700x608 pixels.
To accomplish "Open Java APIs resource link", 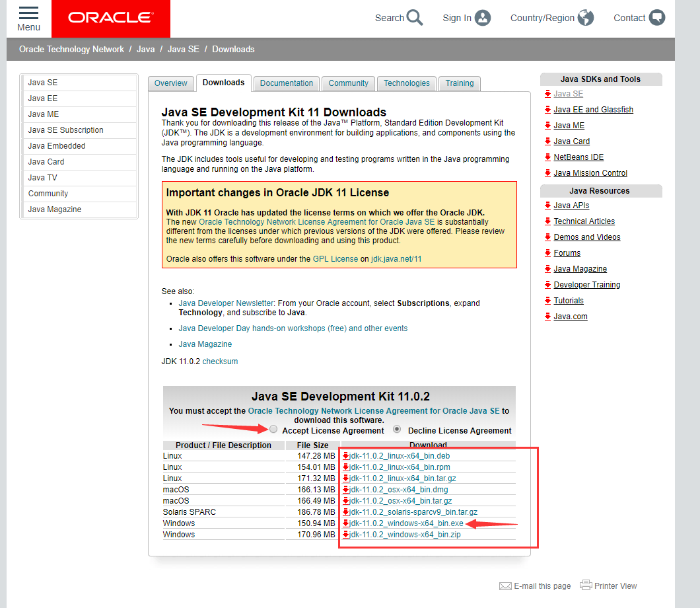I will click(x=571, y=206).
